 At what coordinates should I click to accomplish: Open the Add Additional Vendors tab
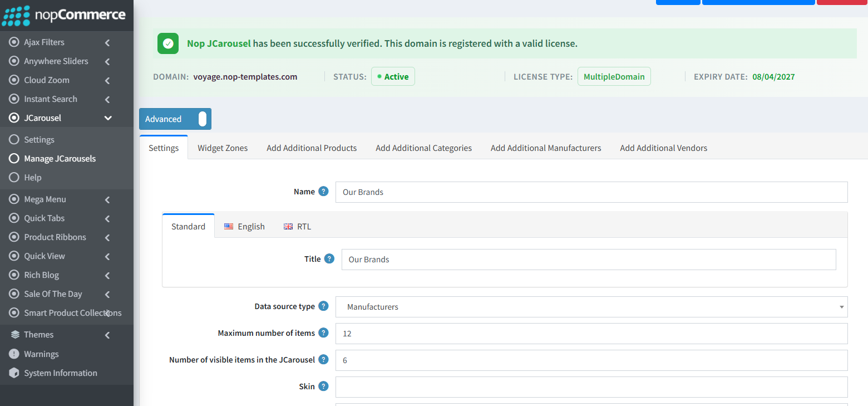(x=664, y=148)
